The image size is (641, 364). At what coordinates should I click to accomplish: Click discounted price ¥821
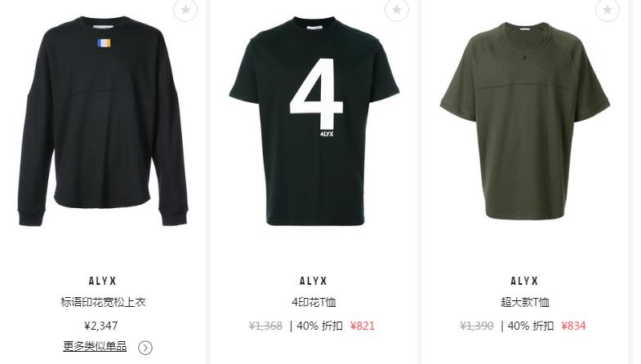point(363,326)
